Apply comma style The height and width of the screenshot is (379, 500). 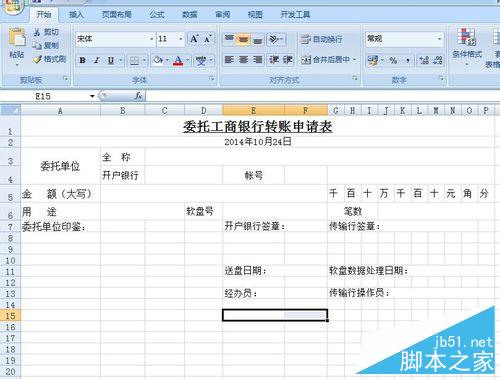point(407,60)
